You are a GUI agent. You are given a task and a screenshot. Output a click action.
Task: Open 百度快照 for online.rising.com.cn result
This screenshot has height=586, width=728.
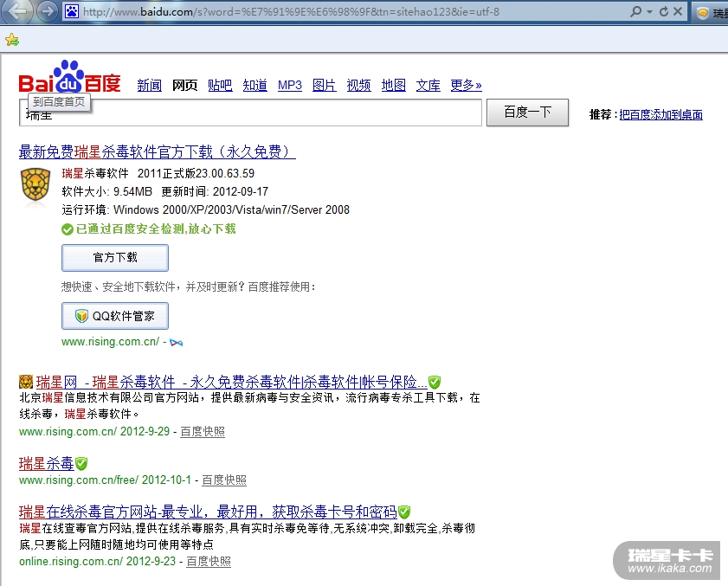click(x=209, y=562)
